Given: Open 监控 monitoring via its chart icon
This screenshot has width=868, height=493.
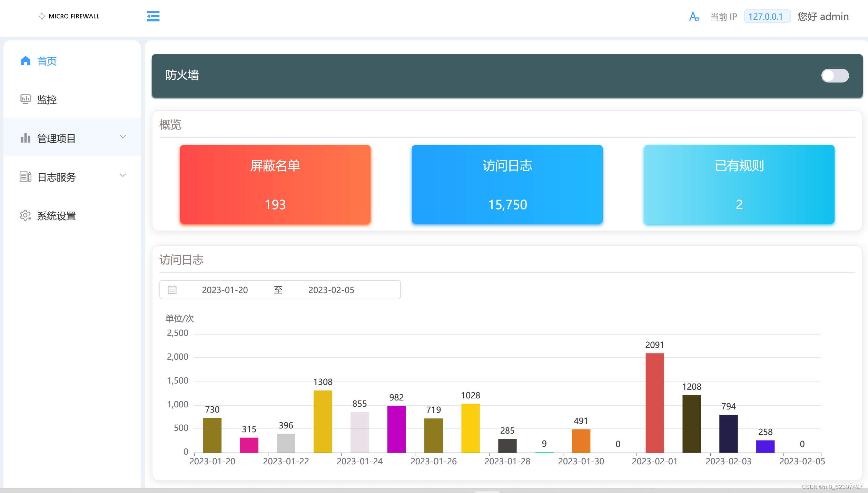Looking at the screenshot, I should pos(26,99).
